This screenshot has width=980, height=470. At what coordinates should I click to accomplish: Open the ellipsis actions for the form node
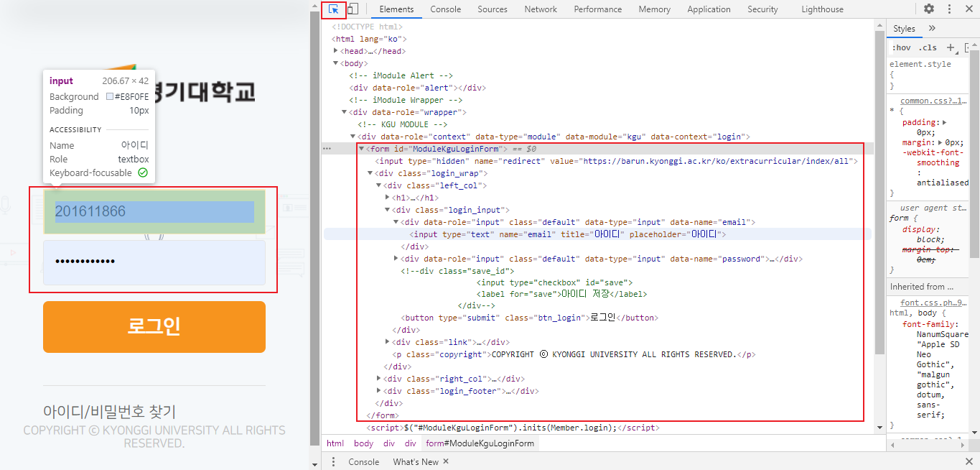[x=327, y=149]
